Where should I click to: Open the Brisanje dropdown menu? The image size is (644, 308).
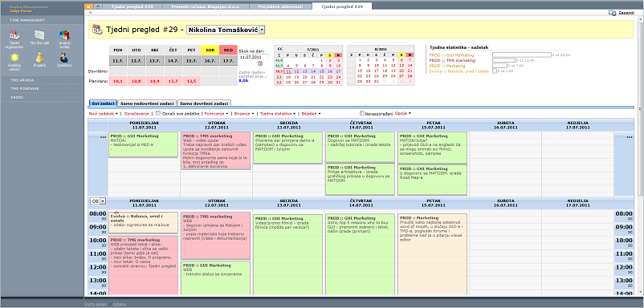pos(244,113)
